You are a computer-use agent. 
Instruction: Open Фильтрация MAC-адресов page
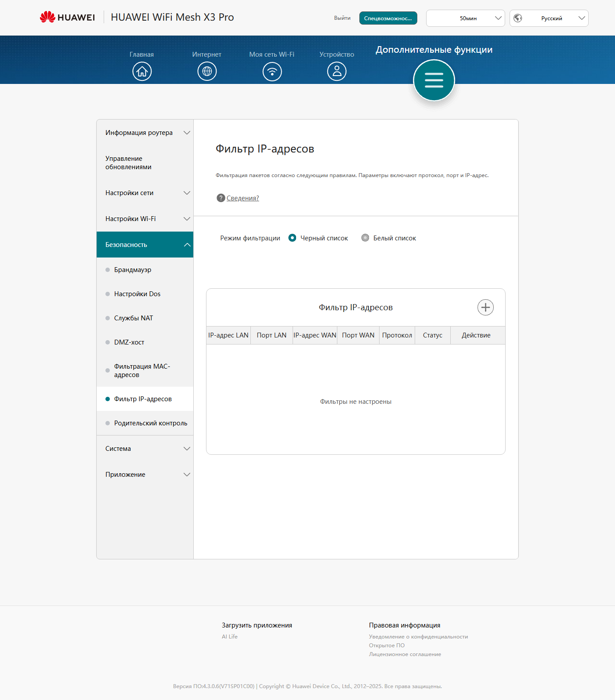[x=145, y=370]
